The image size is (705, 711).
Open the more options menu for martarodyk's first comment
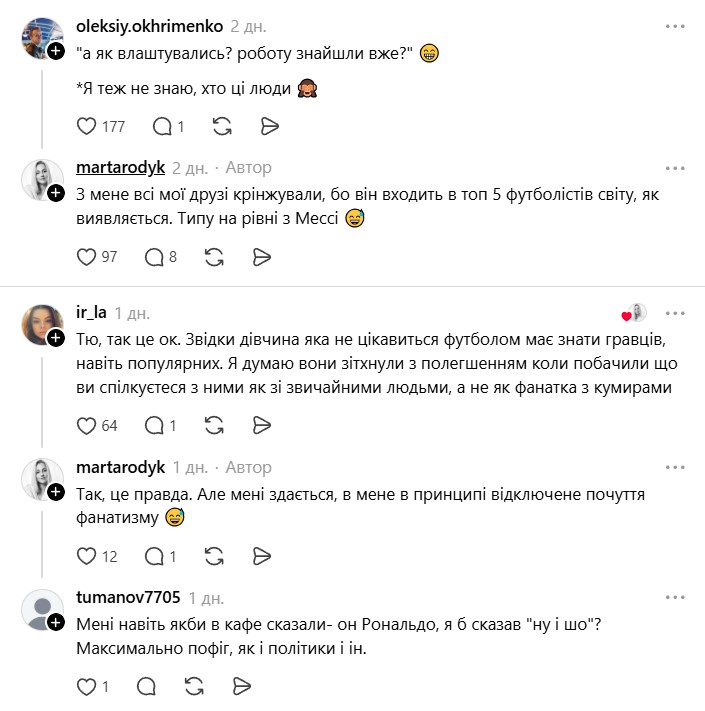coord(678,168)
